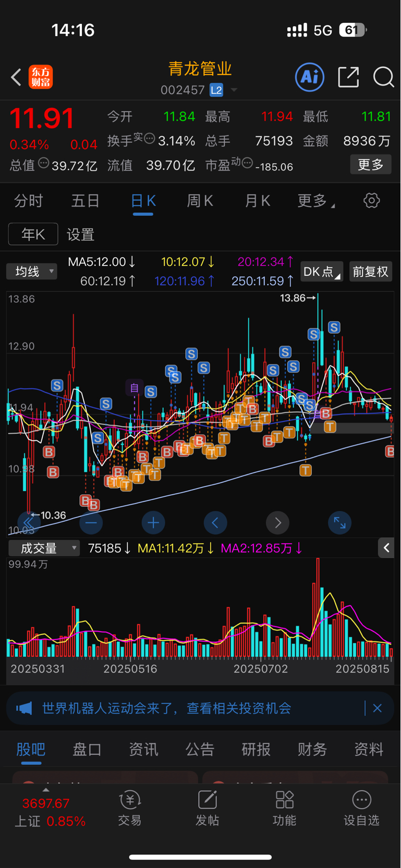401x868 pixels.
Task: Go back with the left arrow icon
Action: (16, 78)
